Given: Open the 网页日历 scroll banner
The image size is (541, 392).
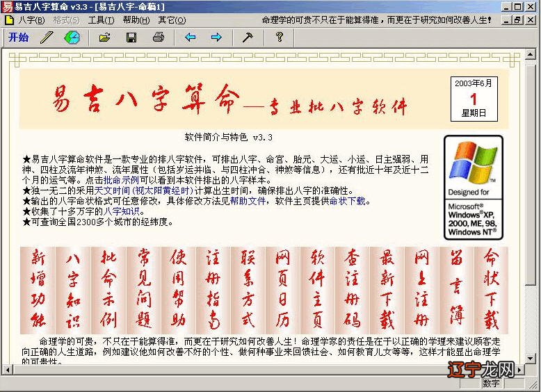Looking at the screenshot, I should pyautogui.click(x=282, y=291).
